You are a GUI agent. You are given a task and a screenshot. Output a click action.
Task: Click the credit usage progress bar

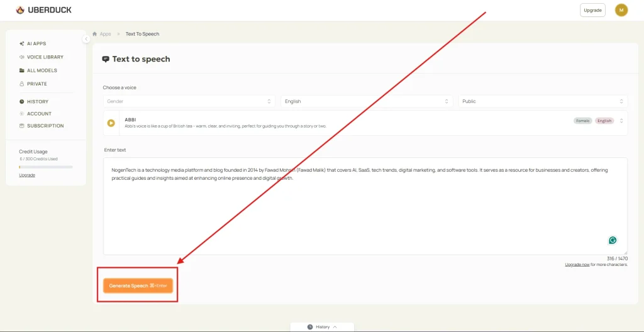tap(45, 167)
